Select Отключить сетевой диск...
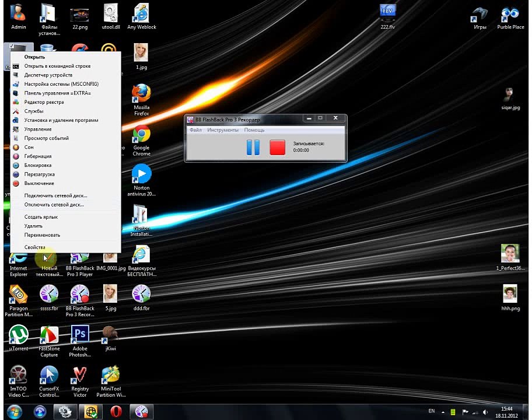532x420 pixels. (x=65, y=205)
